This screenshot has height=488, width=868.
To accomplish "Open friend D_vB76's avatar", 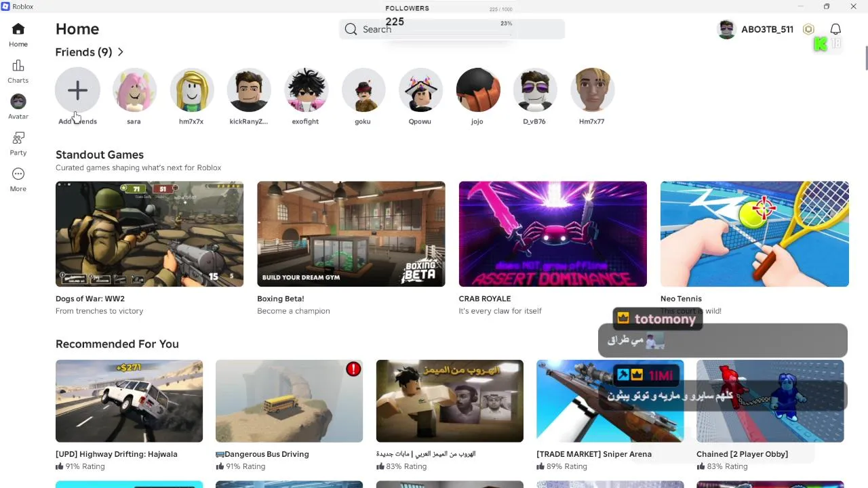I will coord(535,89).
